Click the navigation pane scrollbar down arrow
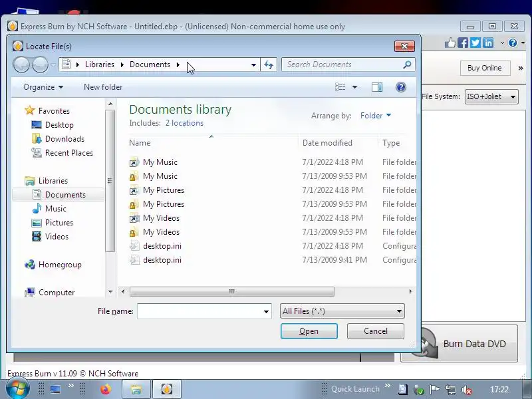This screenshot has height=399, width=532. tap(110, 292)
